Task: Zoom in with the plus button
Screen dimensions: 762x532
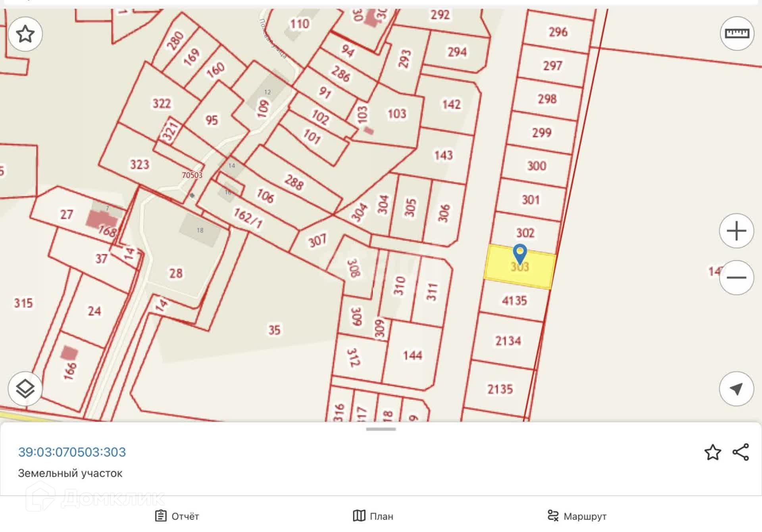Action: click(737, 231)
